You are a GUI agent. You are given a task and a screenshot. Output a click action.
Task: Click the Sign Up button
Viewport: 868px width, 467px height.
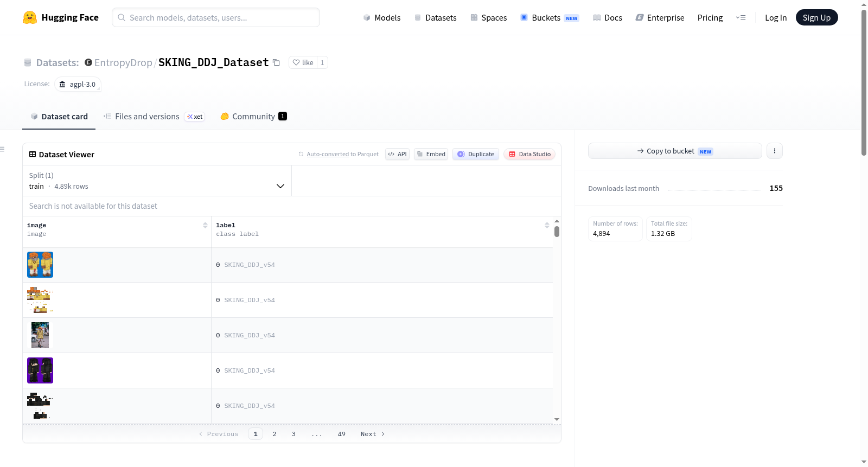[816, 17]
